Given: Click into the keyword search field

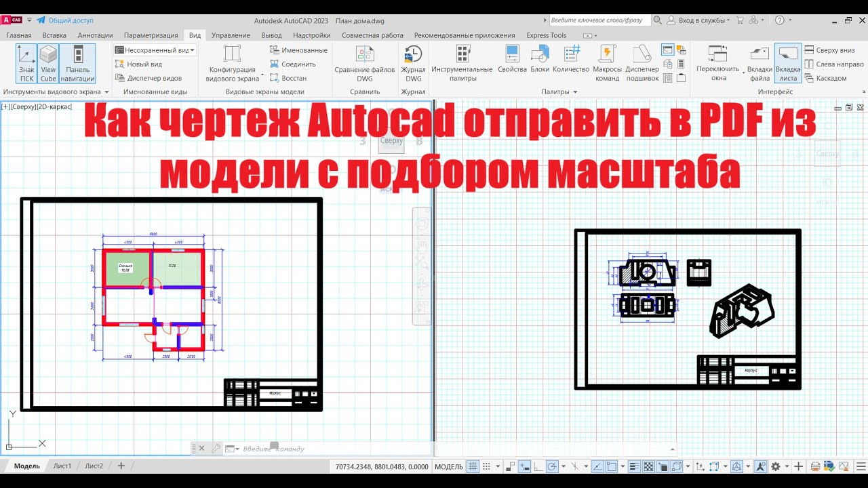Looking at the screenshot, I should (599, 20).
